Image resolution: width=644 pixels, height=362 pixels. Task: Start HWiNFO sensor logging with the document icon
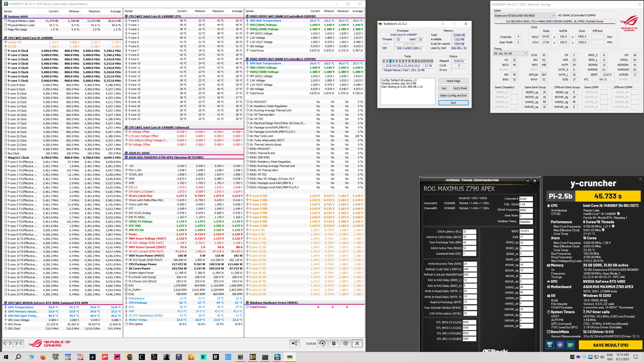point(334,343)
